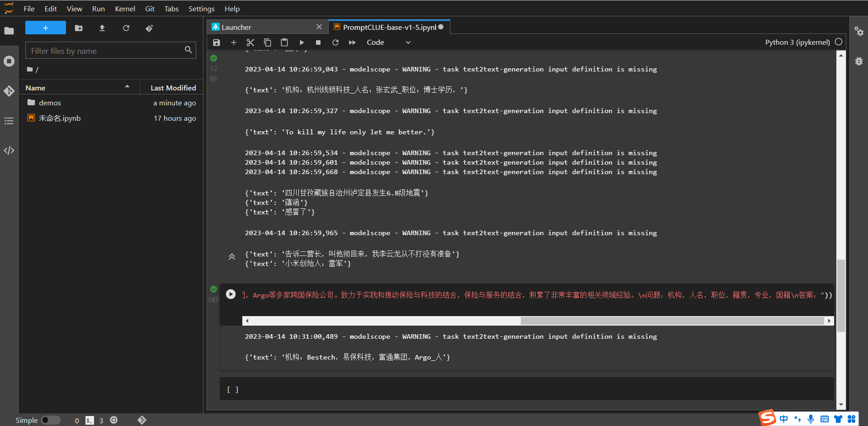Close the Launcher tab

(x=319, y=27)
